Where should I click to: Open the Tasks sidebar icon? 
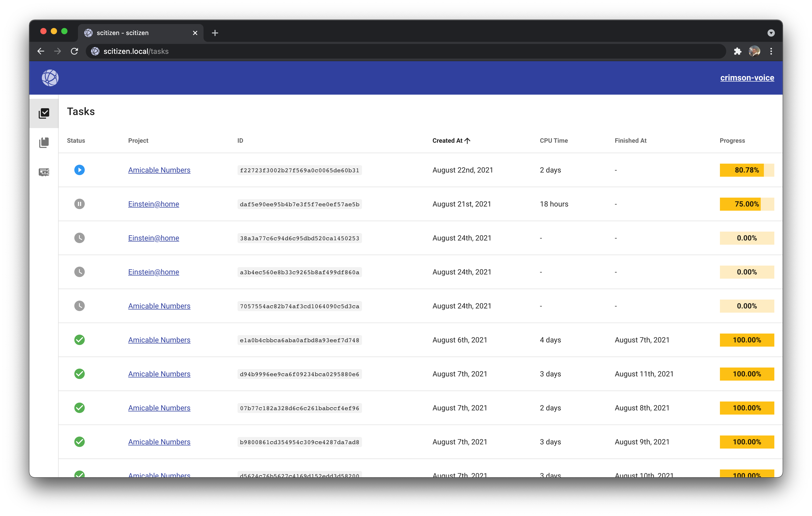tap(44, 113)
